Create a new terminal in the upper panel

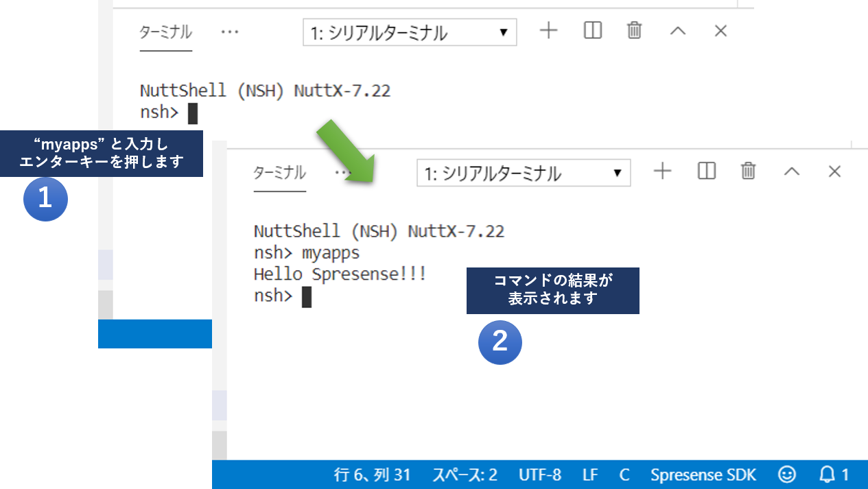pos(548,31)
